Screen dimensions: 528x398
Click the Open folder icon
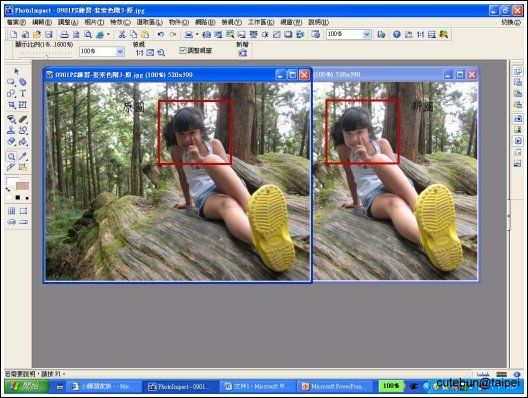coord(37,34)
